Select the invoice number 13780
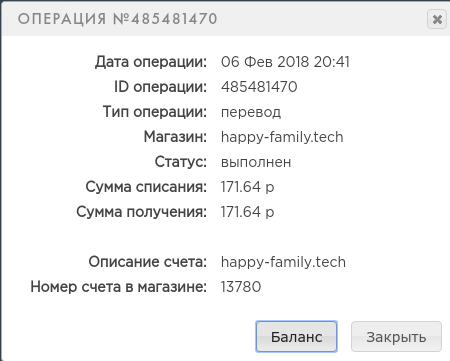The width and height of the screenshot is (450, 361). (x=241, y=287)
